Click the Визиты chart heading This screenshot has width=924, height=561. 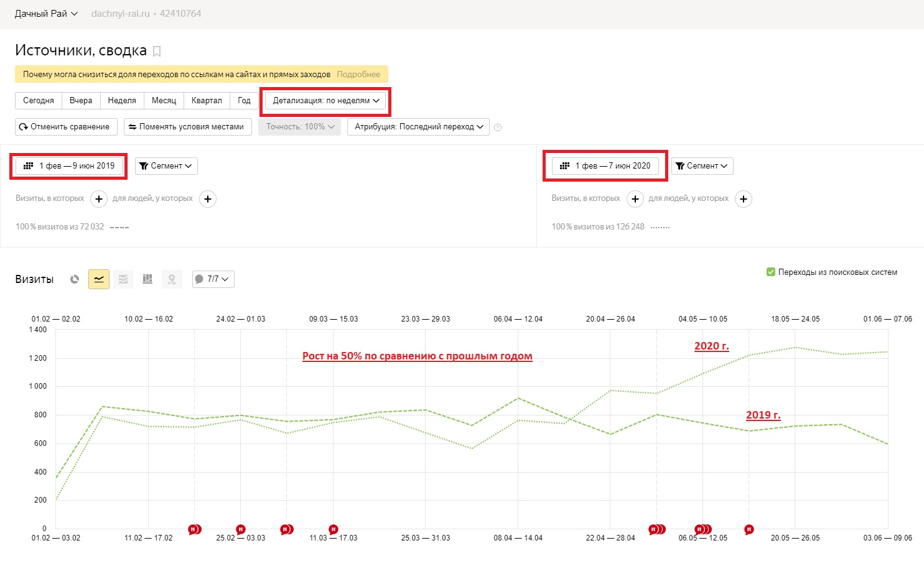(34, 279)
